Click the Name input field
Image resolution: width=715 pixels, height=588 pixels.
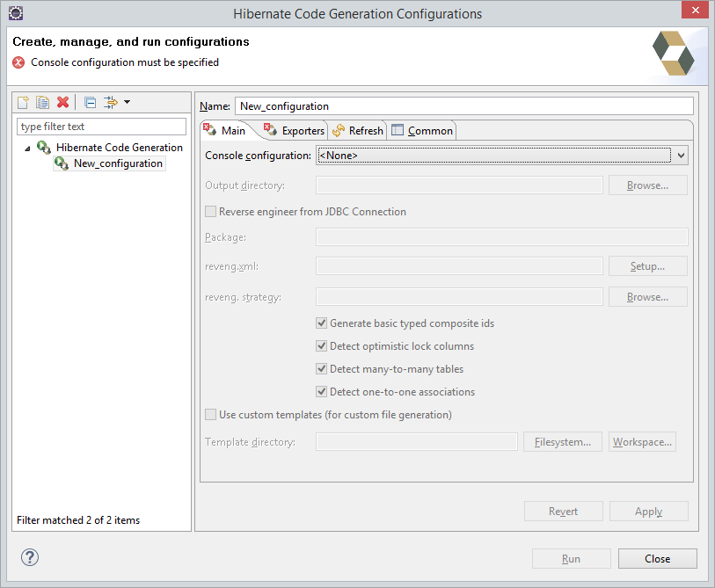point(464,106)
